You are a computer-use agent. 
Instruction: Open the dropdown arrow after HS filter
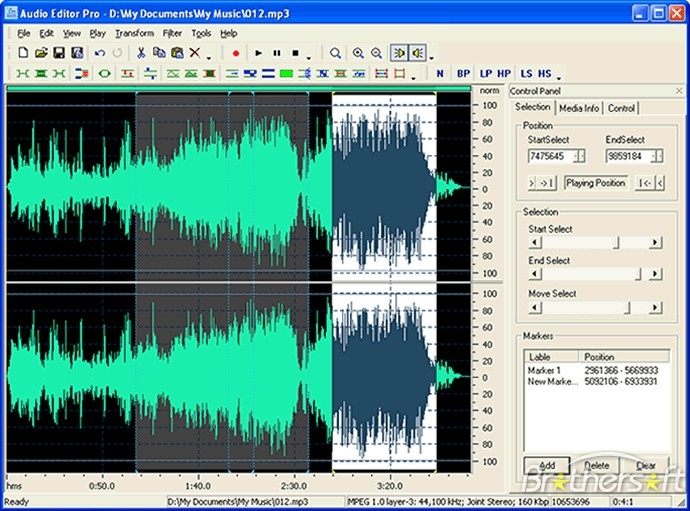(559, 77)
